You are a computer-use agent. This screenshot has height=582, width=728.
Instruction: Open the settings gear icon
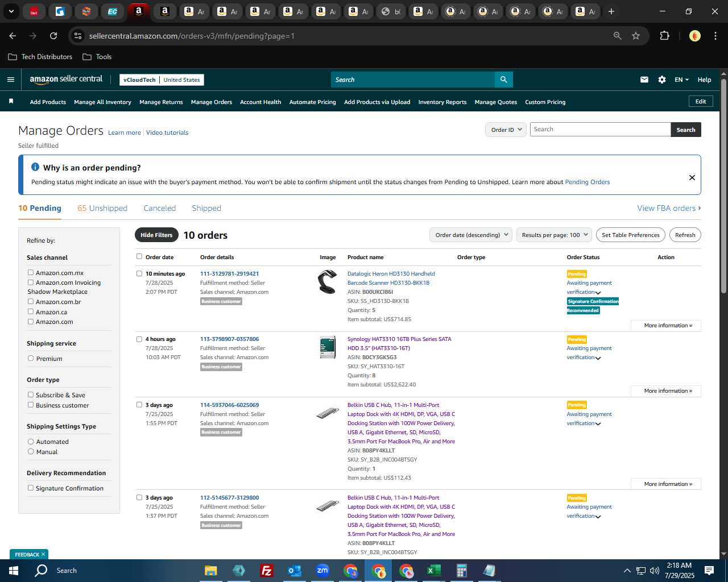[x=662, y=80]
